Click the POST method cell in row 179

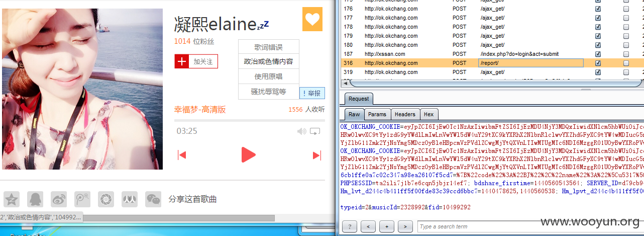click(x=459, y=36)
